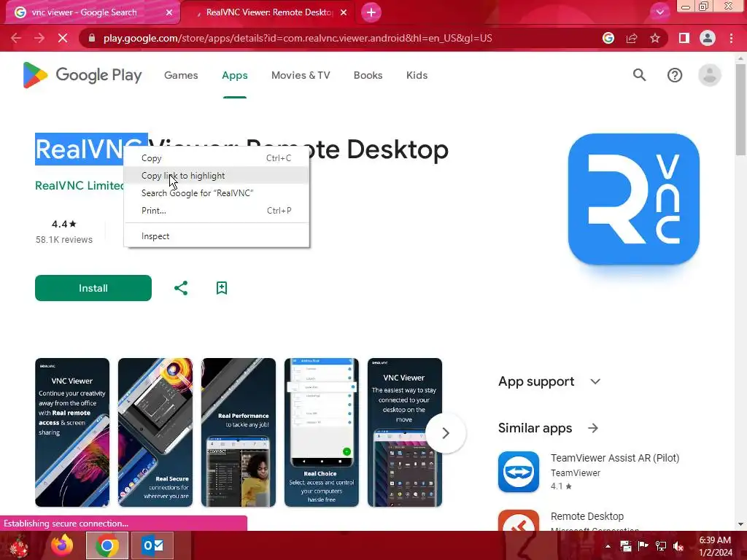Select Copy in context menu

[216, 158]
